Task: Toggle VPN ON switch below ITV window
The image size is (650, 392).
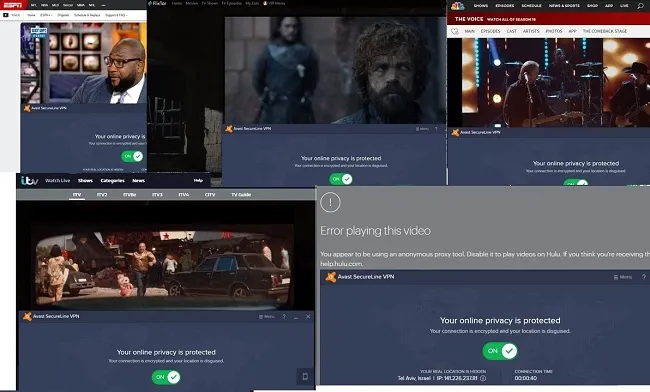Action: point(166,377)
